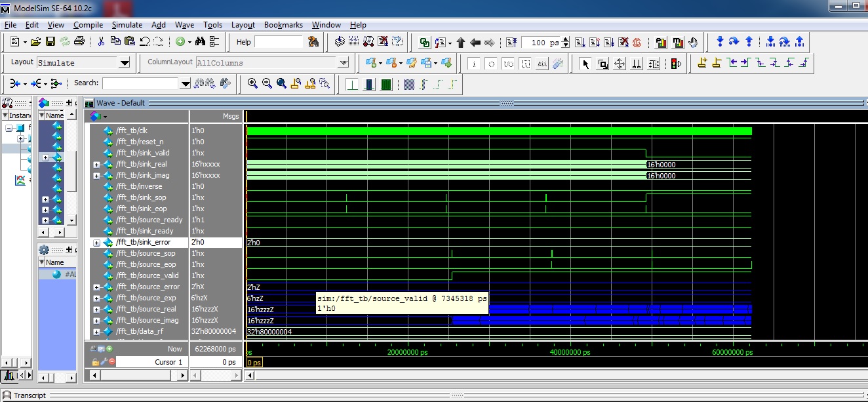Click the binoculars Find icon in top toolbar
This screenshot has width=868, height=402.
tap(200, 42)
